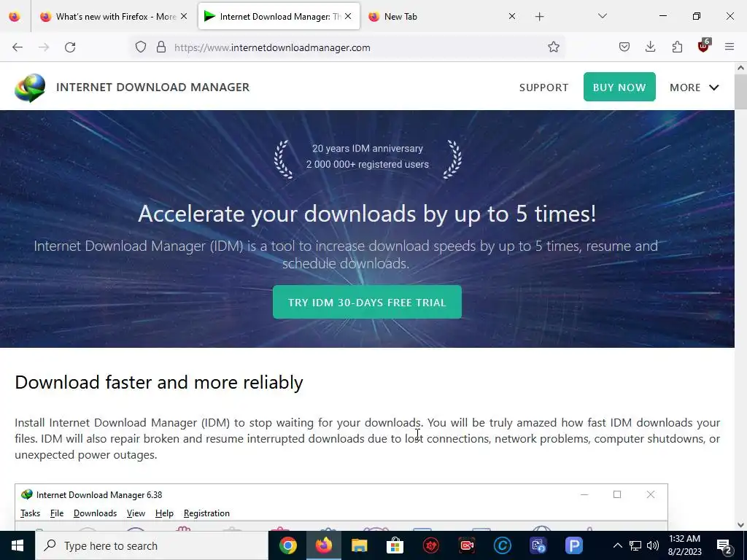
Task: Open the blue C app on taskbar
Action: tap(502, 545)
